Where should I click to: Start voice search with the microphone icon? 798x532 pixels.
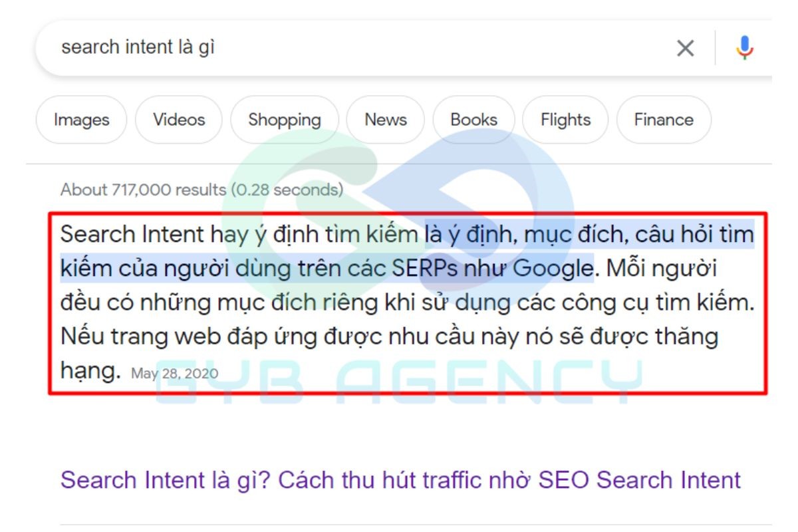pyautogui.click(x=745, y=48)
